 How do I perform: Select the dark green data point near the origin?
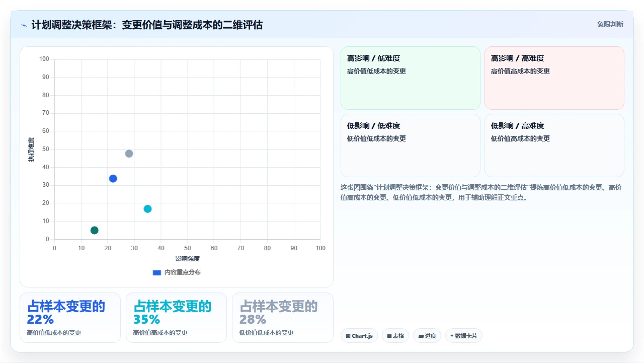pos(95,231)
